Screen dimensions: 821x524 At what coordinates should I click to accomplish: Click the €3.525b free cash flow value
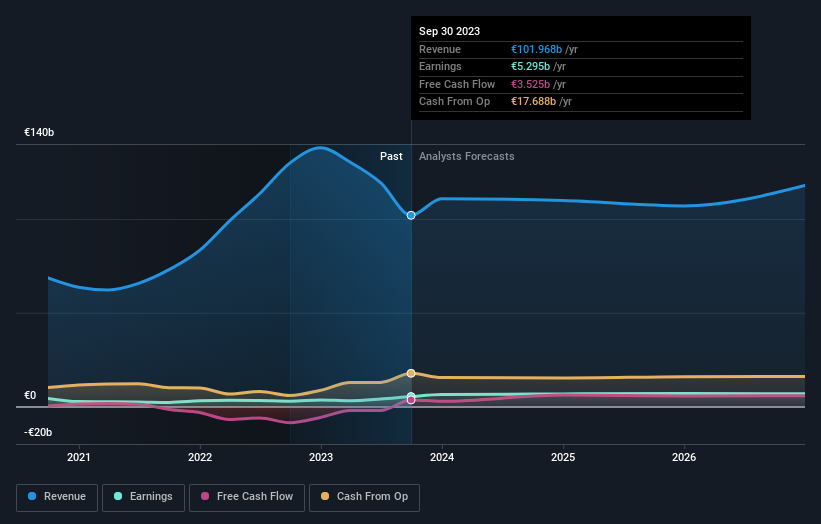click(x=530, y=84)
